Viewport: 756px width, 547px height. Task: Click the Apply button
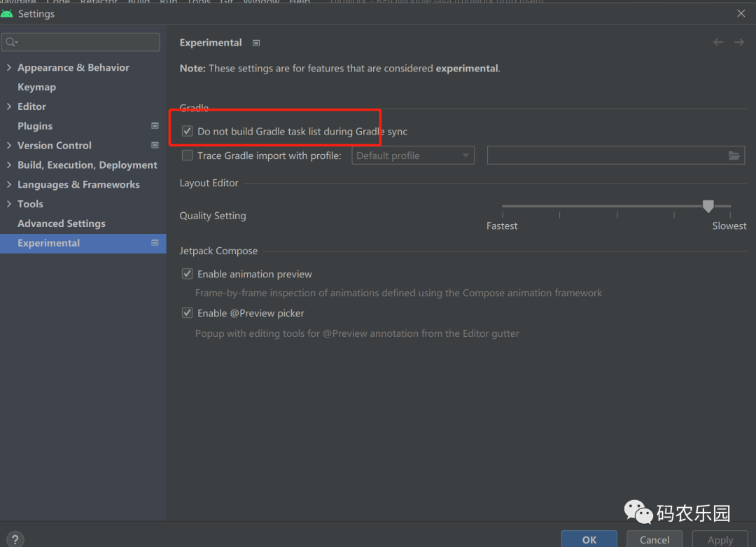(720, 539)
